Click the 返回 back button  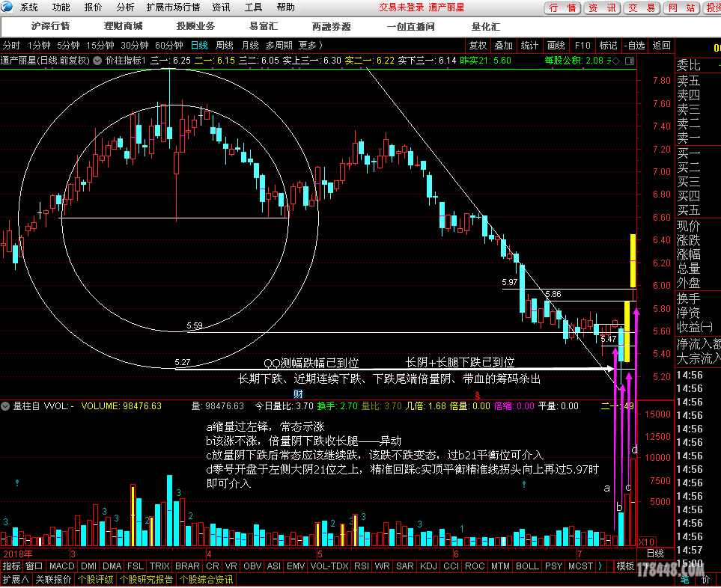[x=662, y=46]
